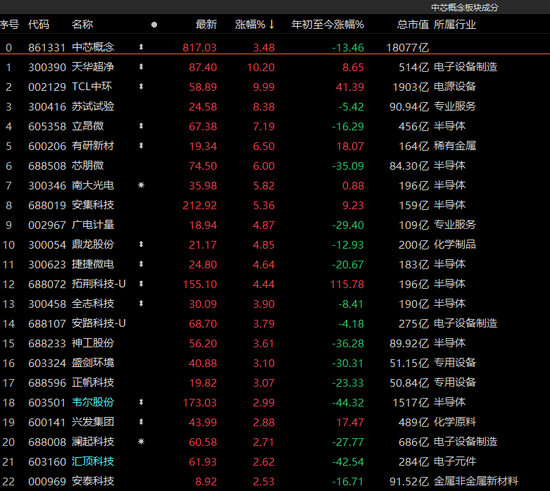Select stock name 澜起科技

click(x=93, y=442)
